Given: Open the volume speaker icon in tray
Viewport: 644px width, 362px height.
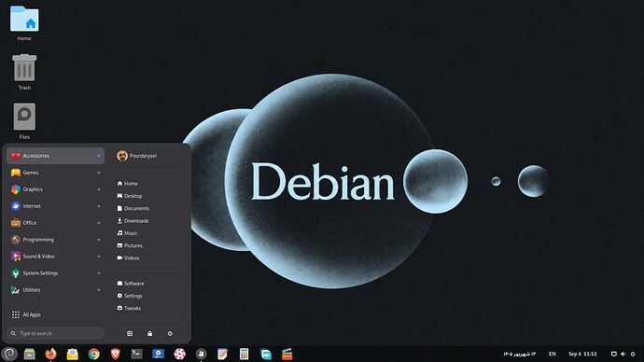Looking at the screenshot, I should pyautogui.click(x=623, y=354).
